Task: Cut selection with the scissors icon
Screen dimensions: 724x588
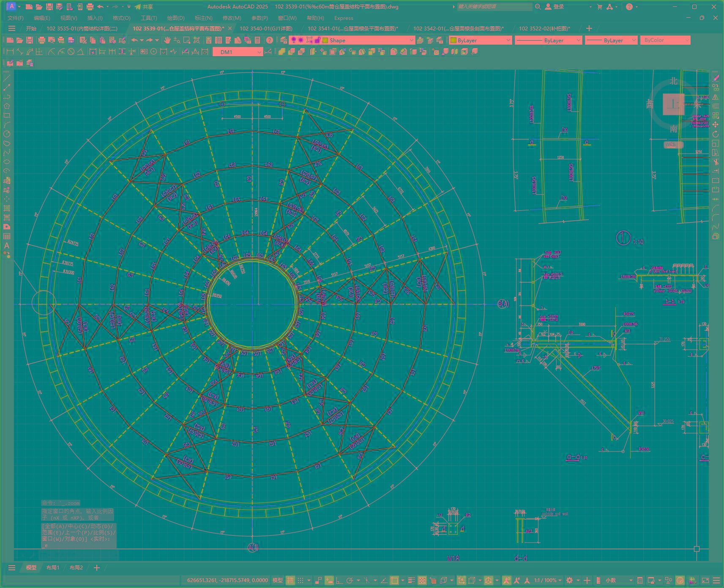Action: point(83,40)
